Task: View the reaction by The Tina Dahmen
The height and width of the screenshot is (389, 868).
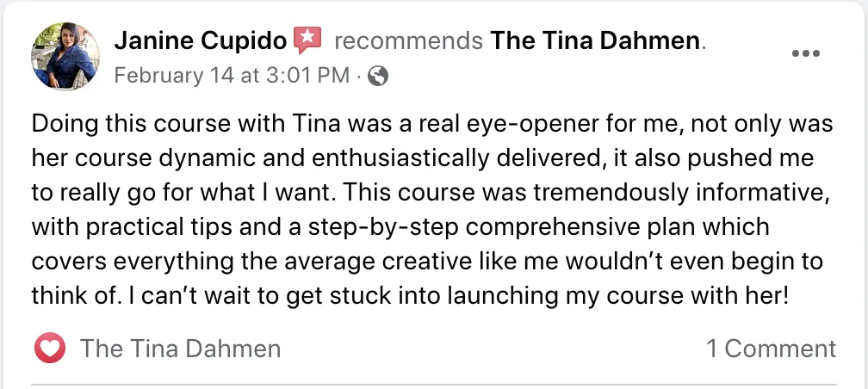Action: tap(180, 349)
